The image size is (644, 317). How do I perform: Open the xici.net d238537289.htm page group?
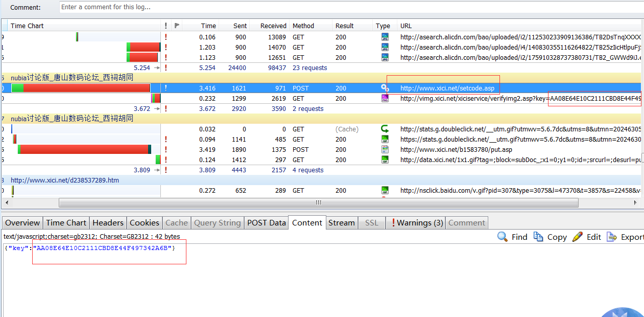pos(65,180)
